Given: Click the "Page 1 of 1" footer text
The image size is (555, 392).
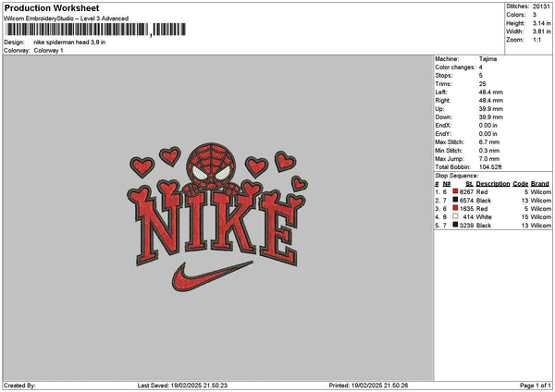Looking at the screenshot, I should click(x=536, y=386).
